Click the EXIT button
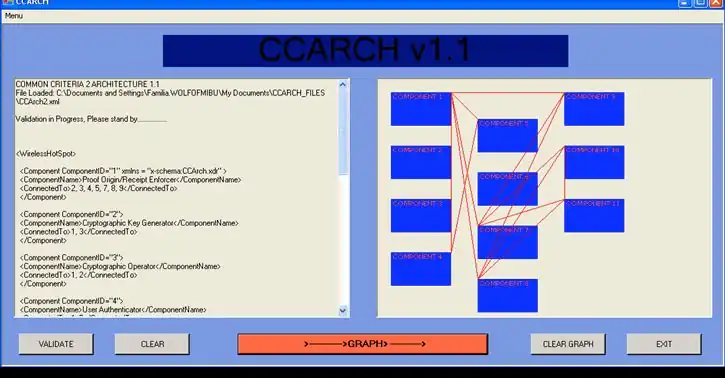Image resolution: width=725 pixels, height=378 pixels. (x=664, y=344)
